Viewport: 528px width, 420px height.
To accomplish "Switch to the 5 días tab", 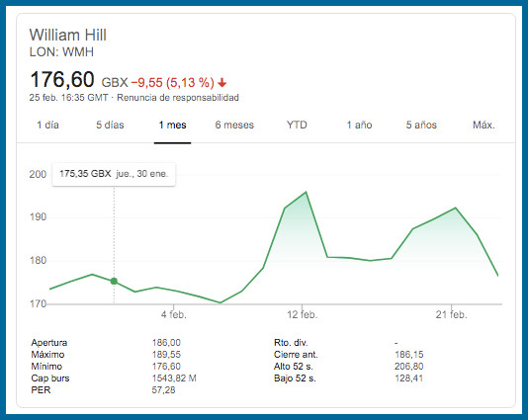I will [x=110, y=125].
